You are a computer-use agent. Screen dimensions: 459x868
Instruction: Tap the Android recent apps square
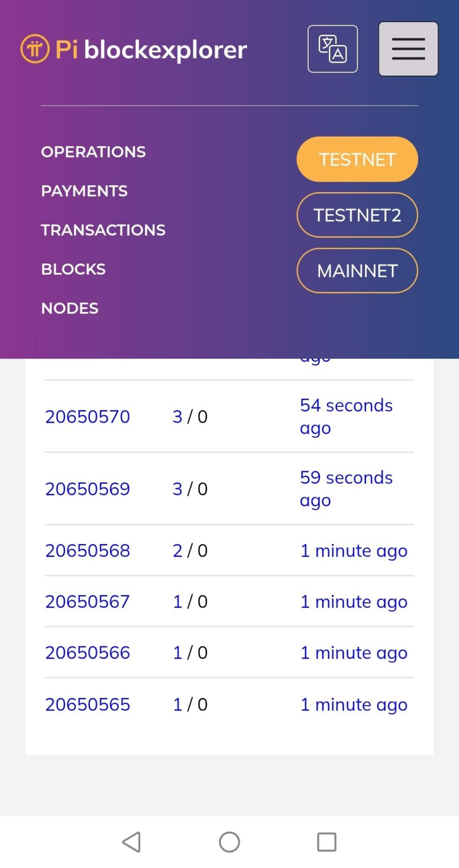pyautogui.click(x=327, y=842)
